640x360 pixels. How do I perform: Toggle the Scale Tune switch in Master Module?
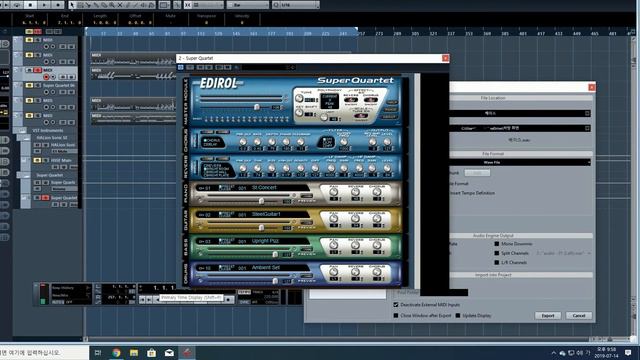(360, 116)
